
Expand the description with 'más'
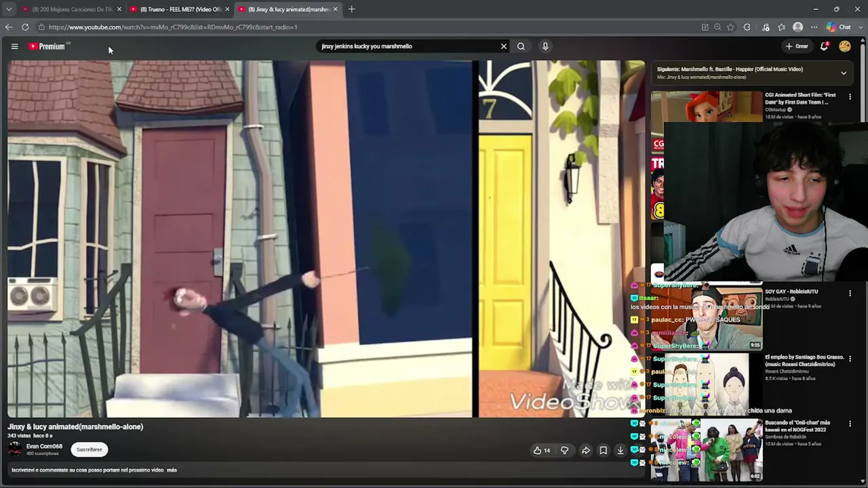pyautogui.click(x=172, y=470)
